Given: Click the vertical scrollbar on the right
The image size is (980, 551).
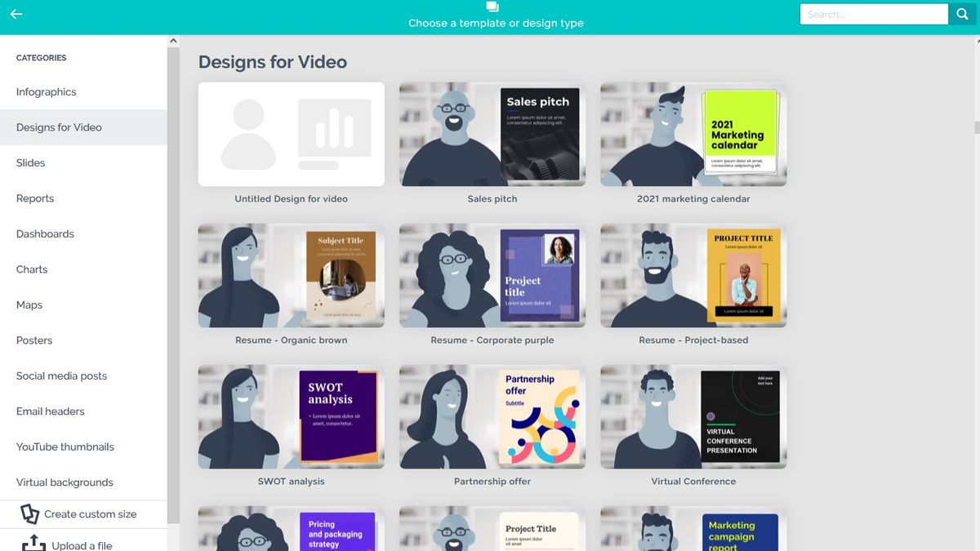Looking at the screenshot, I should coord(975,128).
